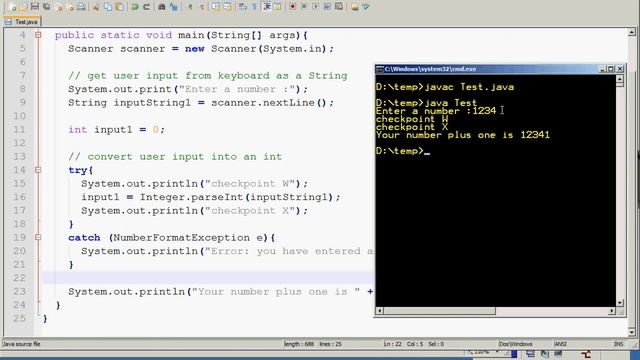Viewport: 640px width, 360px height.
Task: Click the empty highlighted line 22
Action: (208, 278)
